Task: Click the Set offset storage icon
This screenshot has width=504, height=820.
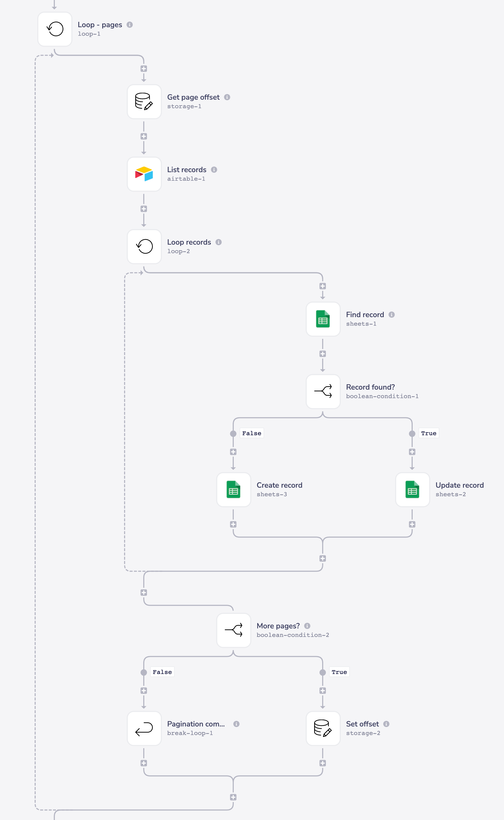Action: click(x=323, y=728)
